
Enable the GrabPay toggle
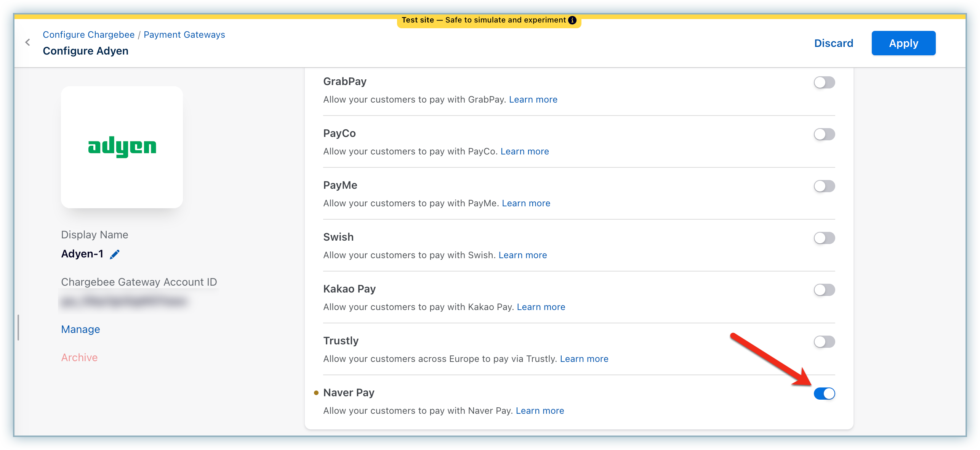click(x=824, y=82)
